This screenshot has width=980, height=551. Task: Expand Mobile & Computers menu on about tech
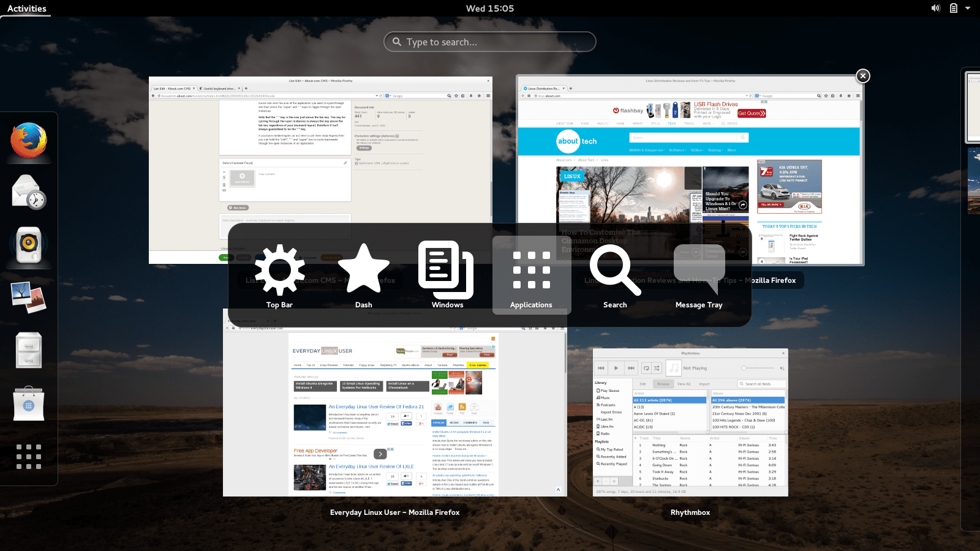click(647, 150)
